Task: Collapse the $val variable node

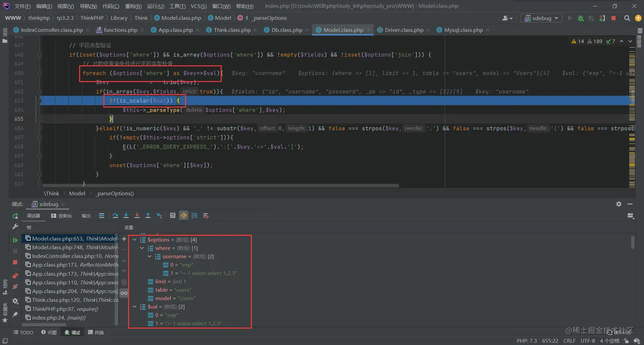Action: click(x=135, y=307)
